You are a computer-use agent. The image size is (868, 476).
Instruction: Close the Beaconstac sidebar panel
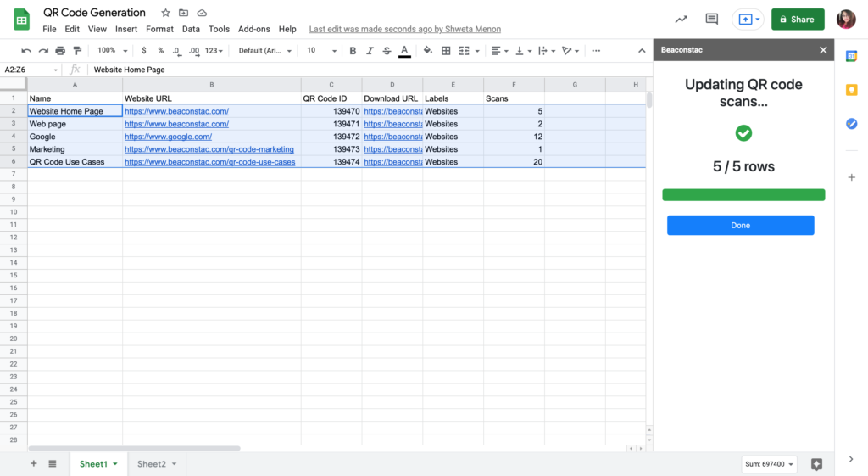(823, 50)
